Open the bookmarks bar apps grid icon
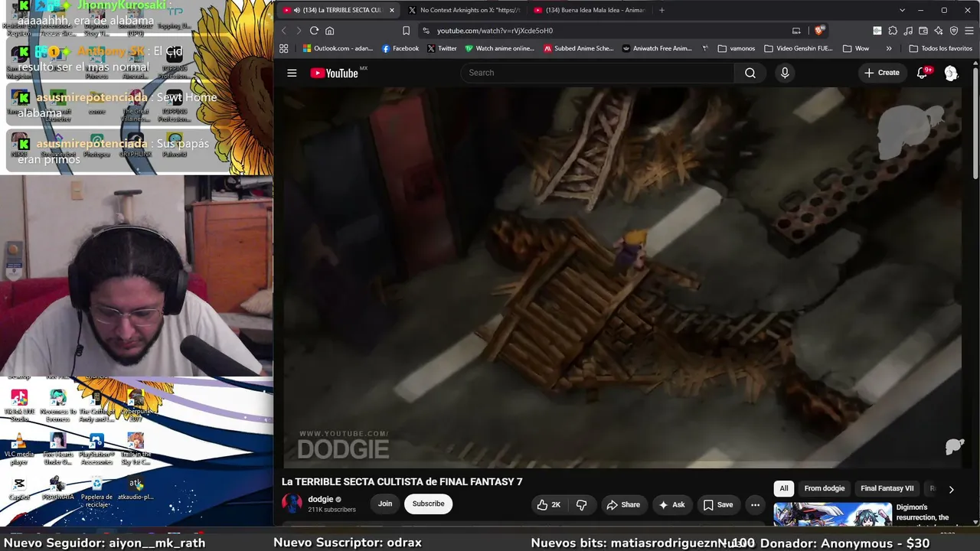The height and width of the screenshot is (551, 980). point(283,48)
